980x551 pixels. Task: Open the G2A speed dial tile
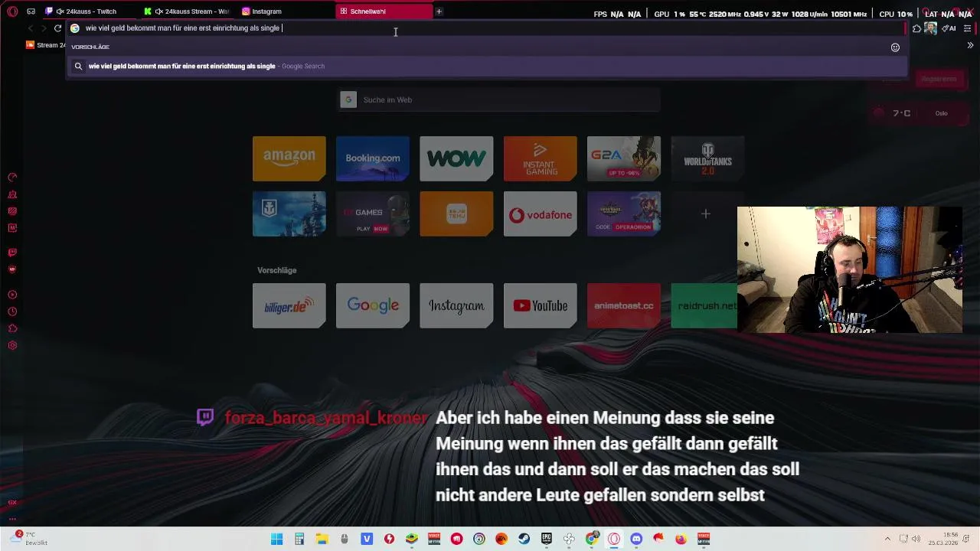[624, 158]
